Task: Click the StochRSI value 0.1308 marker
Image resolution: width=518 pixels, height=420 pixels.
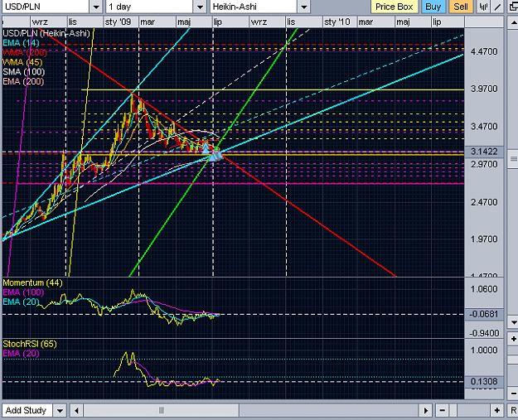Action: point(484,382)
